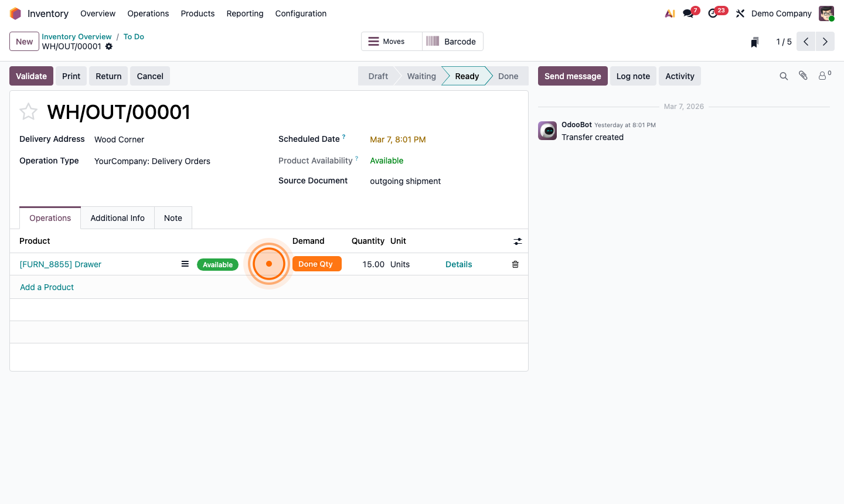Image resolution: width=844 pixels, height=504 pixels.
Task: Click the bookmark icon near the pager
Action: [755, 42]
